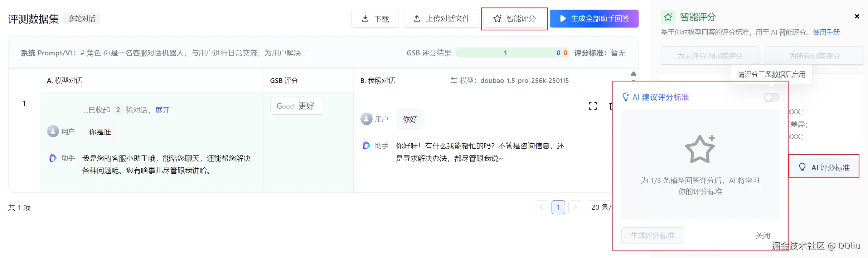
Task: Click the assistant icon in the reference dialogue
Action: (366, 145)
